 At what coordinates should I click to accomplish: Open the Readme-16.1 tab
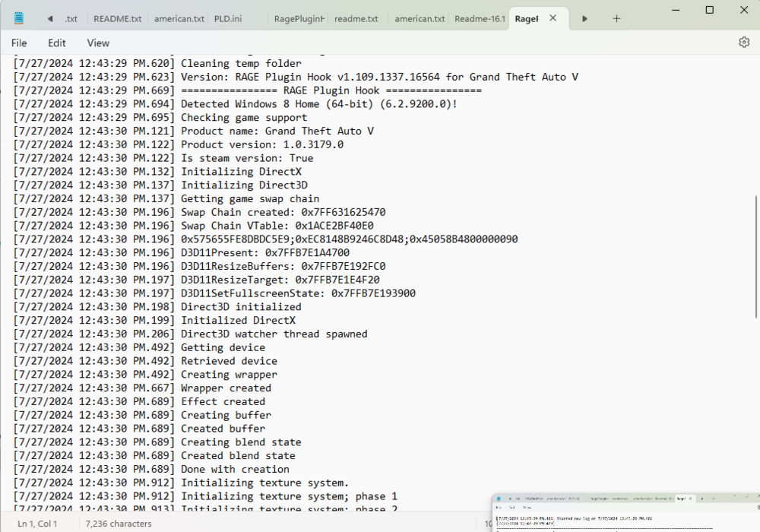[479, 18]
